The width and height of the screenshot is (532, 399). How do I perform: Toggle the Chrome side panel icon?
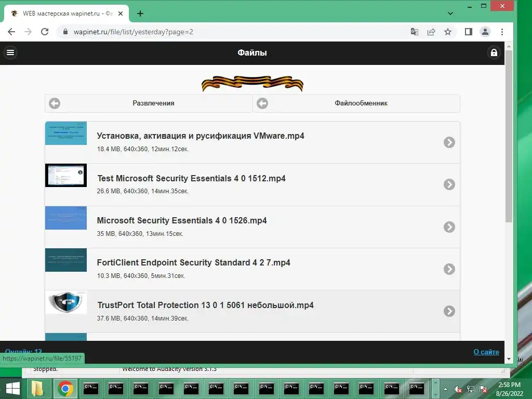point(469,32)
